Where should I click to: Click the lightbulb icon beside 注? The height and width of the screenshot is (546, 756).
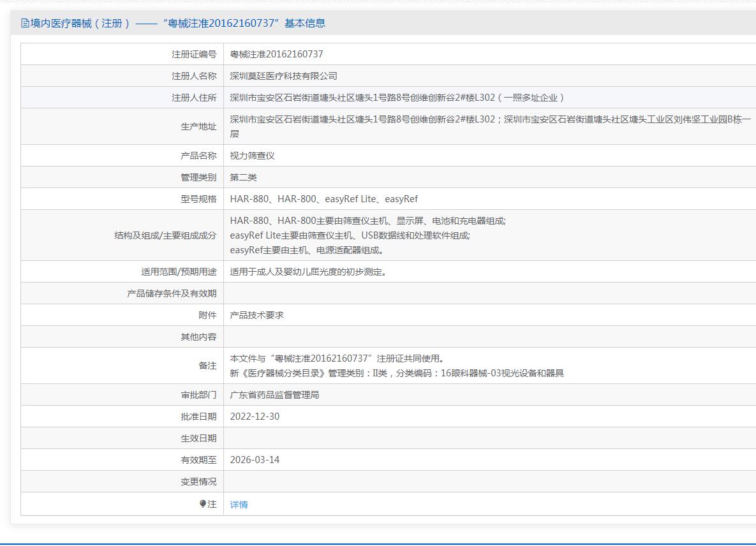(x=203, y=504)
